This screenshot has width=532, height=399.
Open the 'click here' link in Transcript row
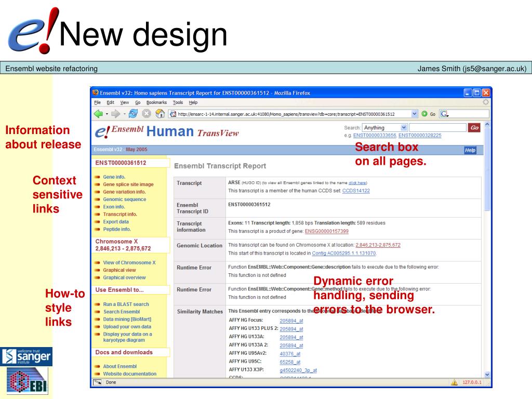tap(357, 183)
